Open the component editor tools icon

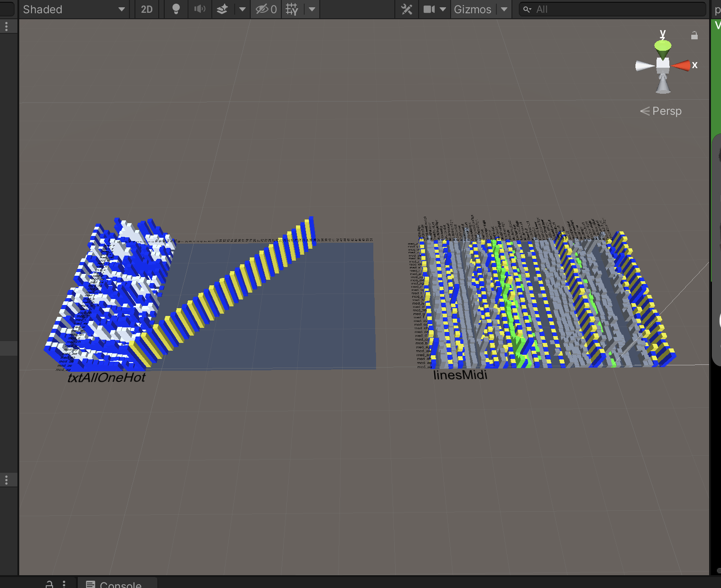click(407, 10)
